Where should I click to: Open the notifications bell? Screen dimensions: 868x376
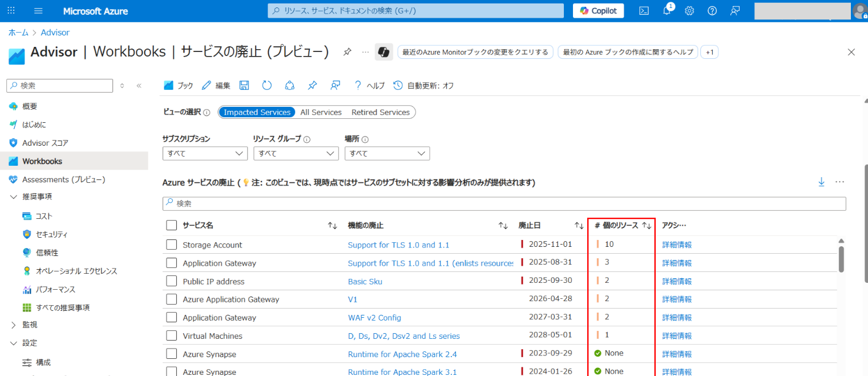(667, 11)
